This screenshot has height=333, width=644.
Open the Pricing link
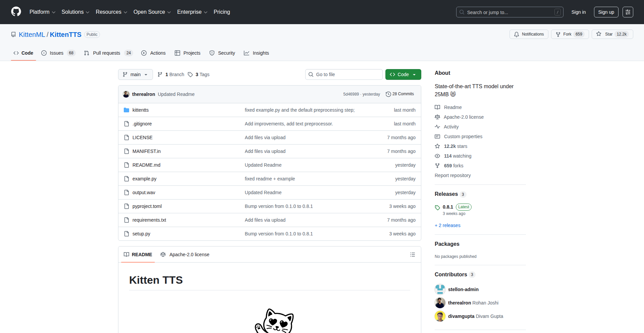222,12
